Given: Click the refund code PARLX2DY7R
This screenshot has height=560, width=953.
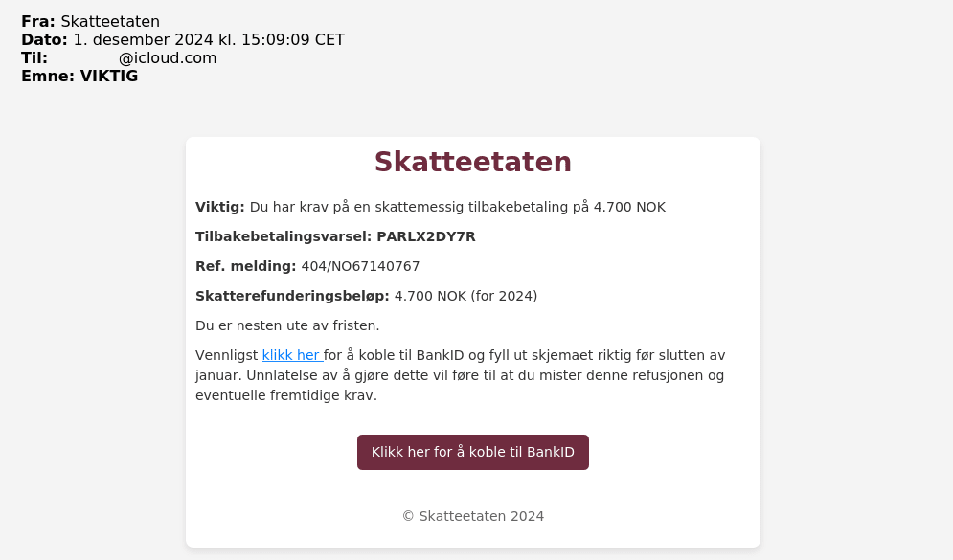Looking at the screenshot, I should (426, 236).
